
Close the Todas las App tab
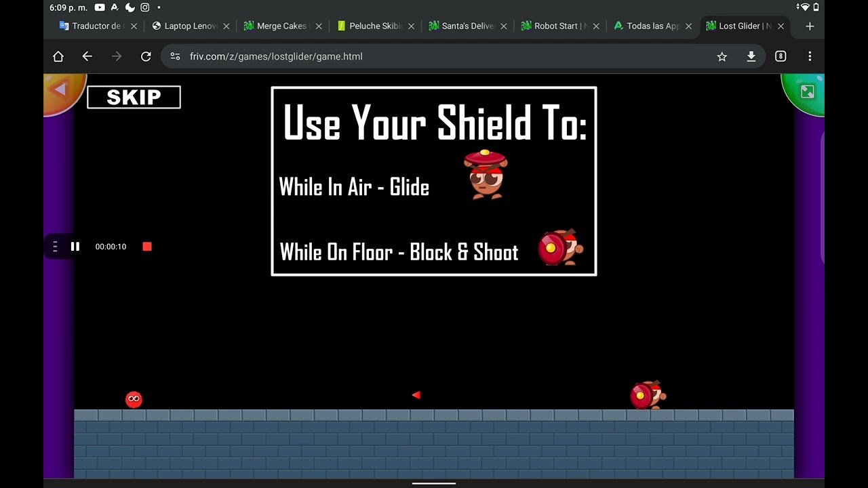(689, 26)
